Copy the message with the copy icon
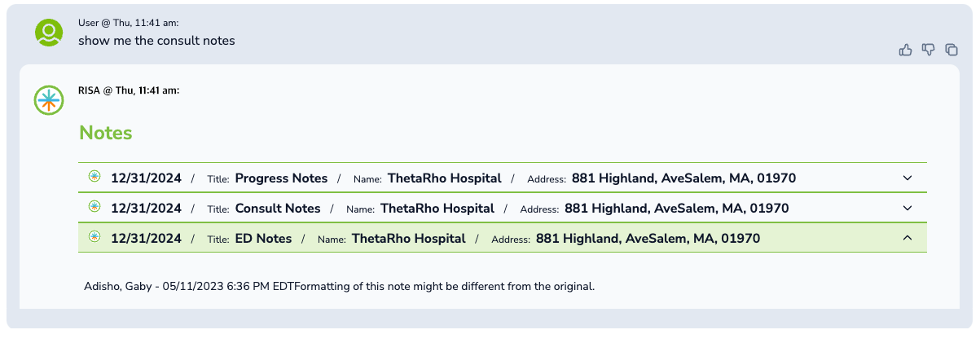This screenshot has width=980, height=343. pyautogui.click(x=951, y=51)
